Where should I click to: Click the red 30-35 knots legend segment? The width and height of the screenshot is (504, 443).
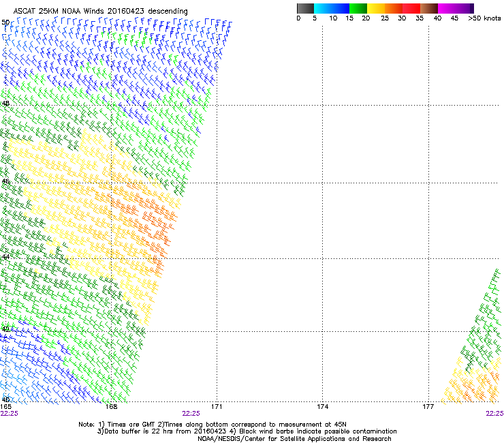pyautogui.click(x=411, y=8)
